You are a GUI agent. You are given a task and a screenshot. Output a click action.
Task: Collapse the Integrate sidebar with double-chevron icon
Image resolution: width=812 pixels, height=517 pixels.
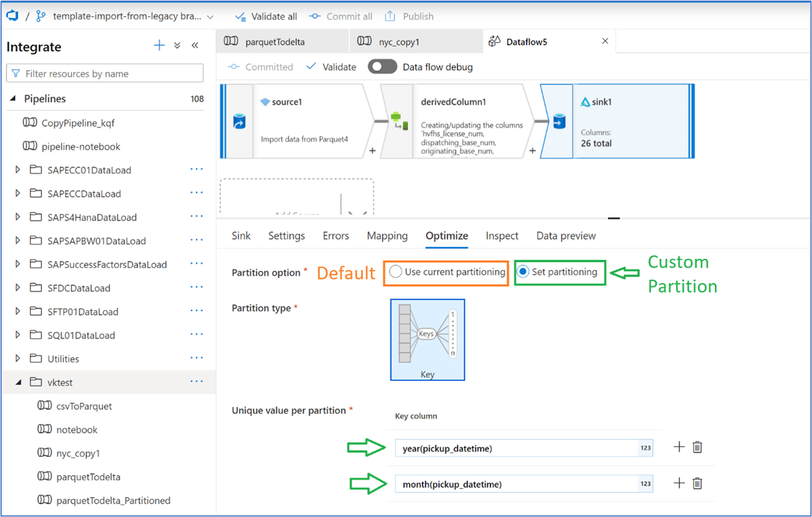click(194, 45)
